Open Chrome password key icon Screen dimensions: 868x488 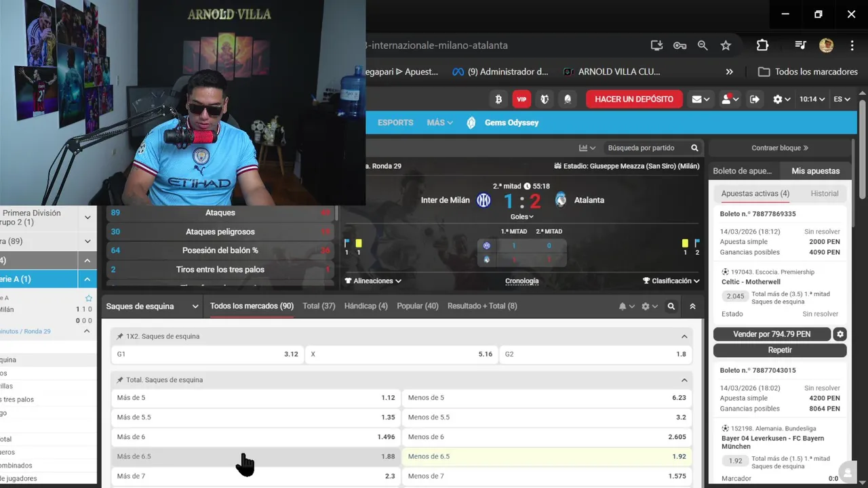pos(679,45)
